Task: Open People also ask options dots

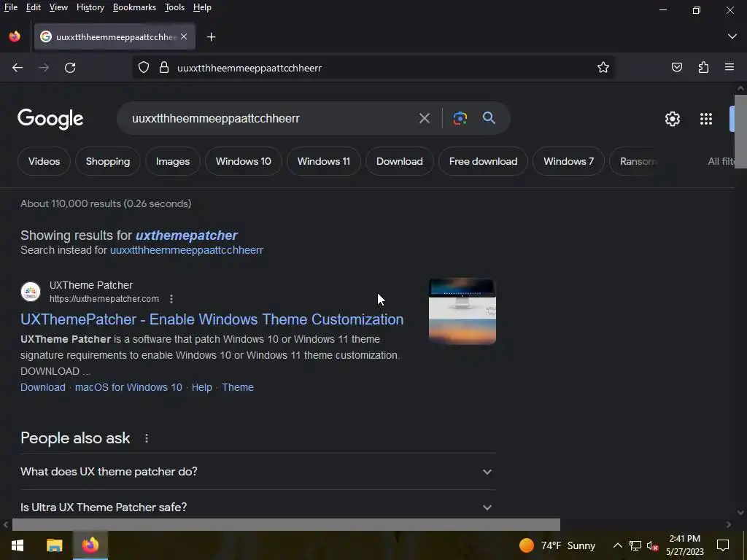Action: (x=146, y=438)
